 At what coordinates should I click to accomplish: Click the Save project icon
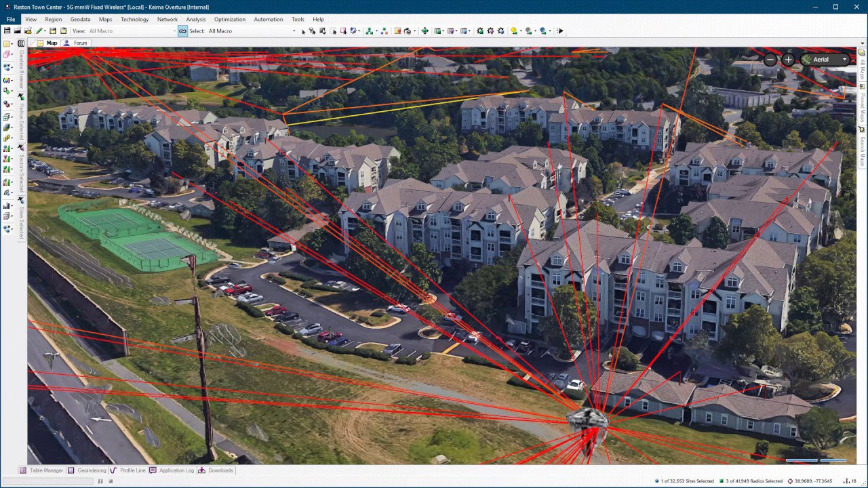[x=7, y=30]
